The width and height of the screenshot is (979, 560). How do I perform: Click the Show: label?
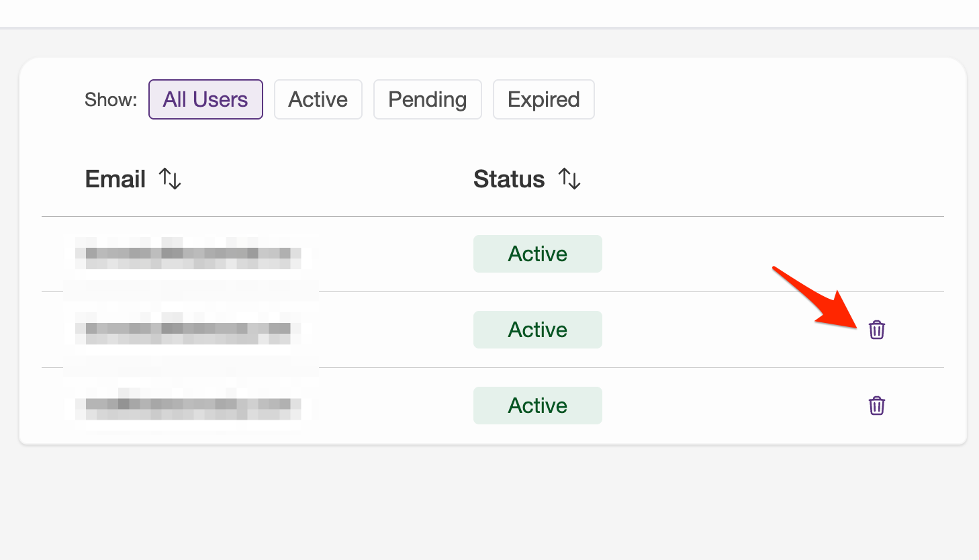point(111,99)
